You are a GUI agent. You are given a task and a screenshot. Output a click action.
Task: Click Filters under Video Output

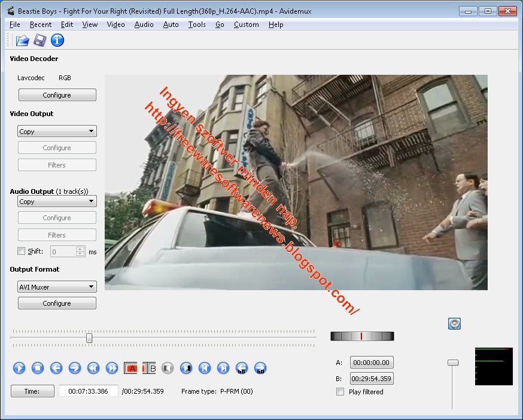(57, 165)
